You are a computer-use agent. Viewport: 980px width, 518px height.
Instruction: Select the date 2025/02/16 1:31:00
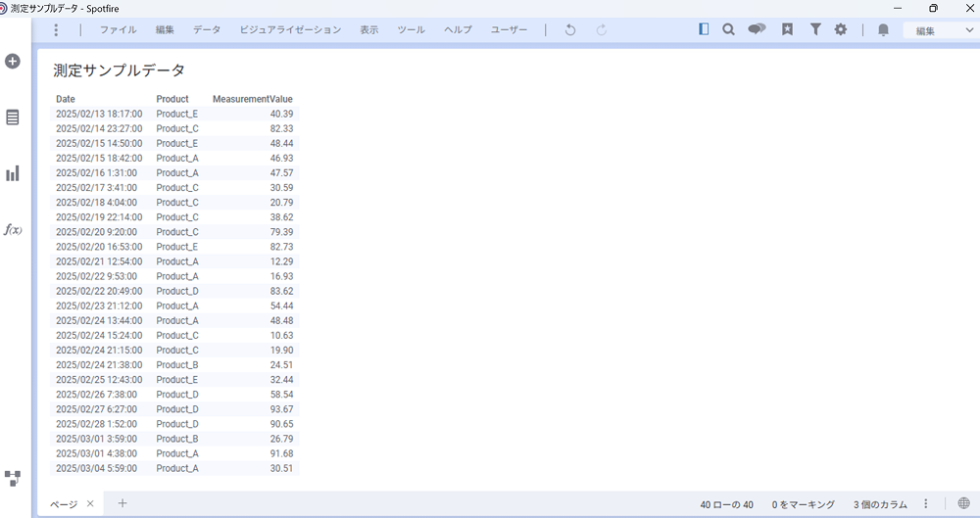96,173
